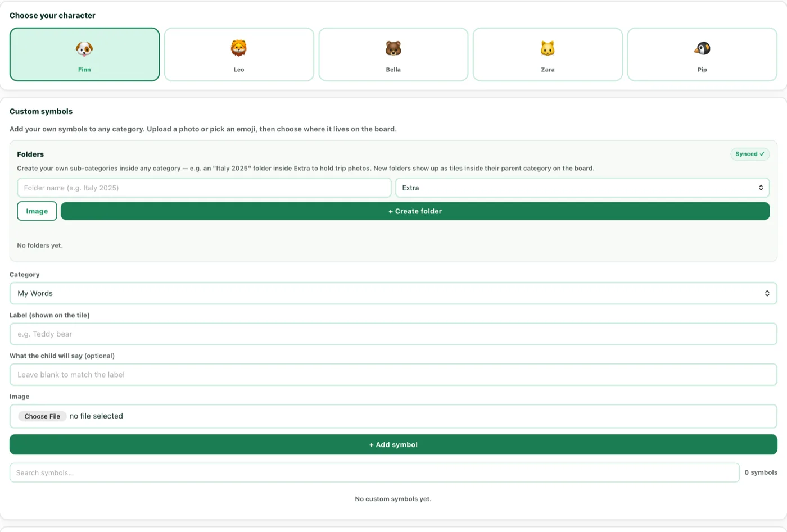Click the 'No folders yet.' text
Viewport: 787px width, 532px height.
coord(40,245)
